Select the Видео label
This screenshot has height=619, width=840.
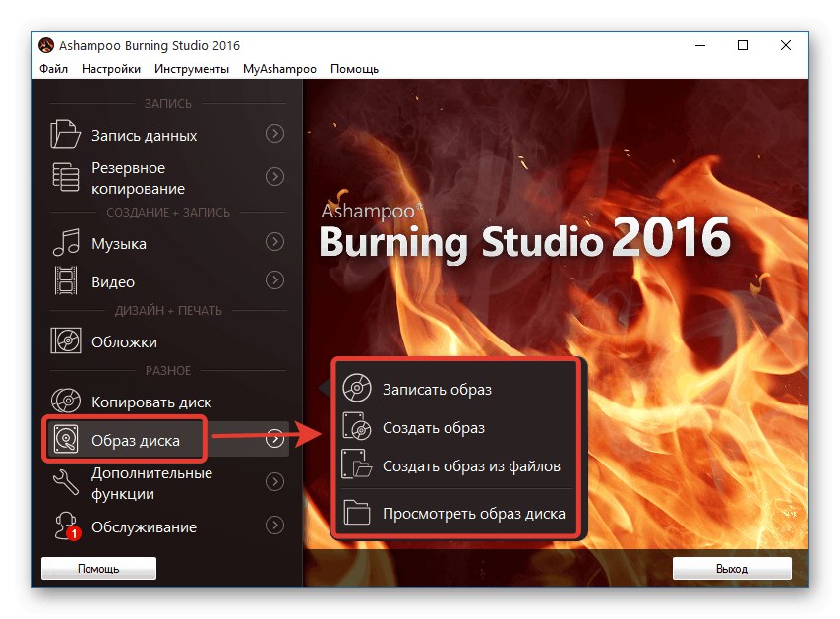(x=113, y=281)
